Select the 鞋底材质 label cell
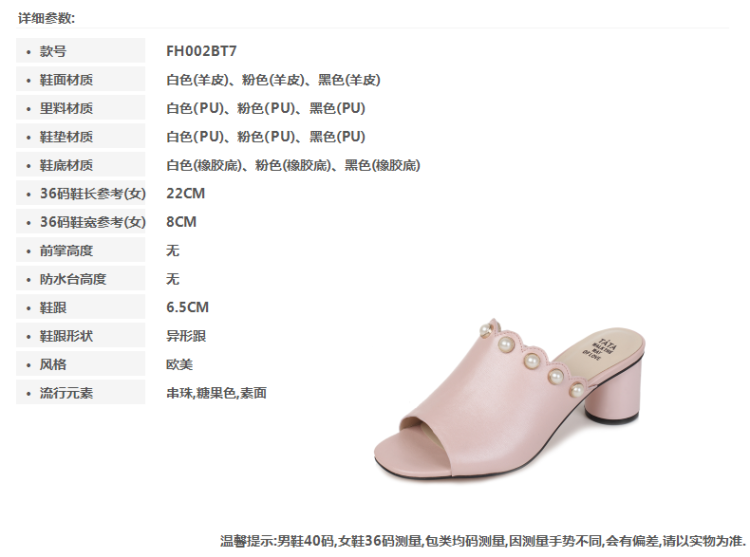Image resolution: width=750 pixels, height=557 pixels. 80,165
